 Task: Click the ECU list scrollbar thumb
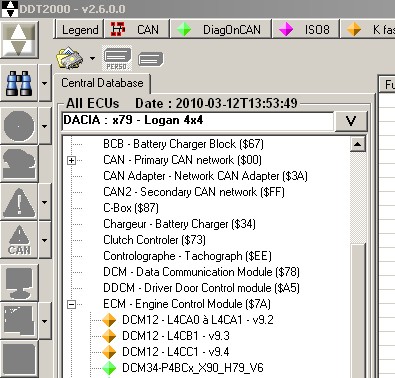358,310
